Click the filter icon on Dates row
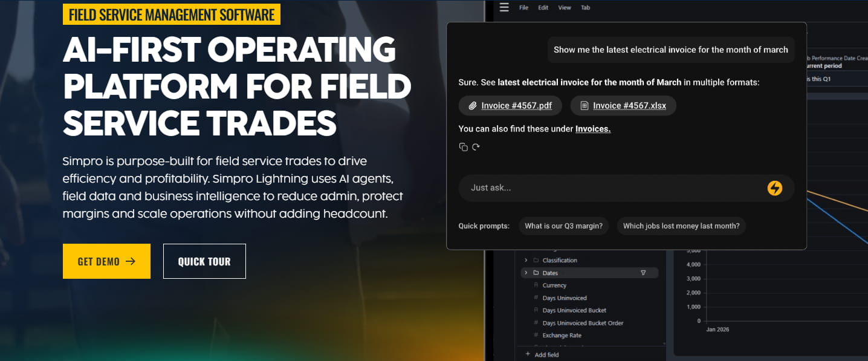Viewport: 868px width, 361px height. [x=643, y=273]
